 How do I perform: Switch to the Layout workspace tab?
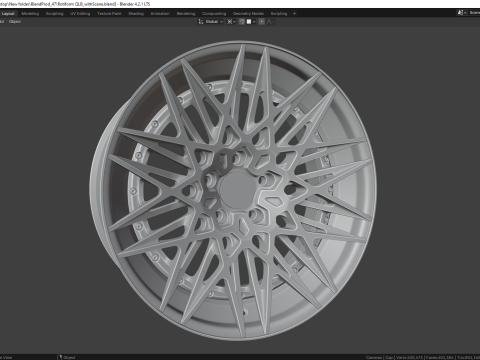[x=8, y=14]
